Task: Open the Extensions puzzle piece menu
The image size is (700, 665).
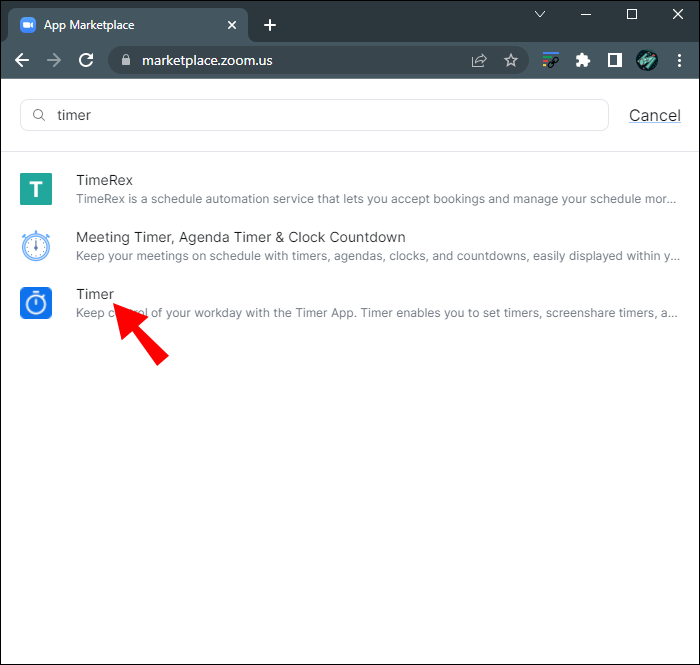Action: pos(583,60)
